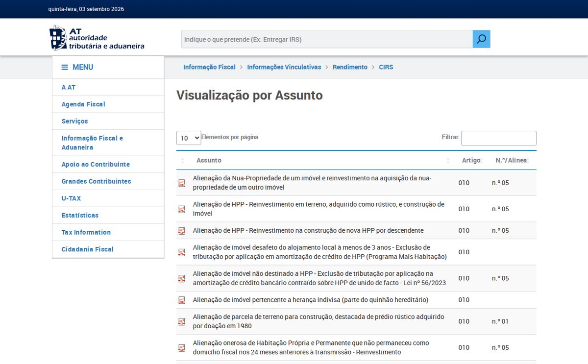Open PDF icon for nova HPP por descendente row
Viewport: 588px width, 364px height.
(x=182, y=230)
